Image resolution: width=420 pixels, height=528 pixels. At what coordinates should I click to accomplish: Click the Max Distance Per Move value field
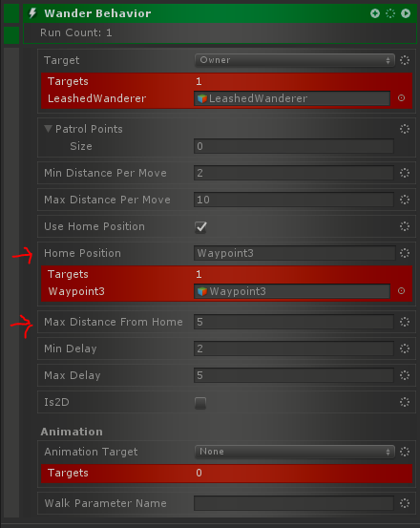(293, 200)
